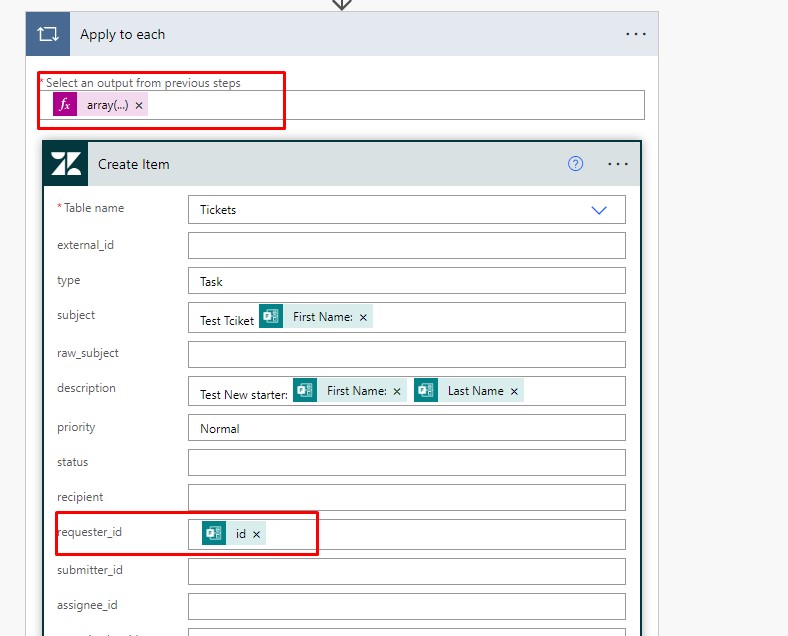Click the priority field showing Normal

(406, 428)
